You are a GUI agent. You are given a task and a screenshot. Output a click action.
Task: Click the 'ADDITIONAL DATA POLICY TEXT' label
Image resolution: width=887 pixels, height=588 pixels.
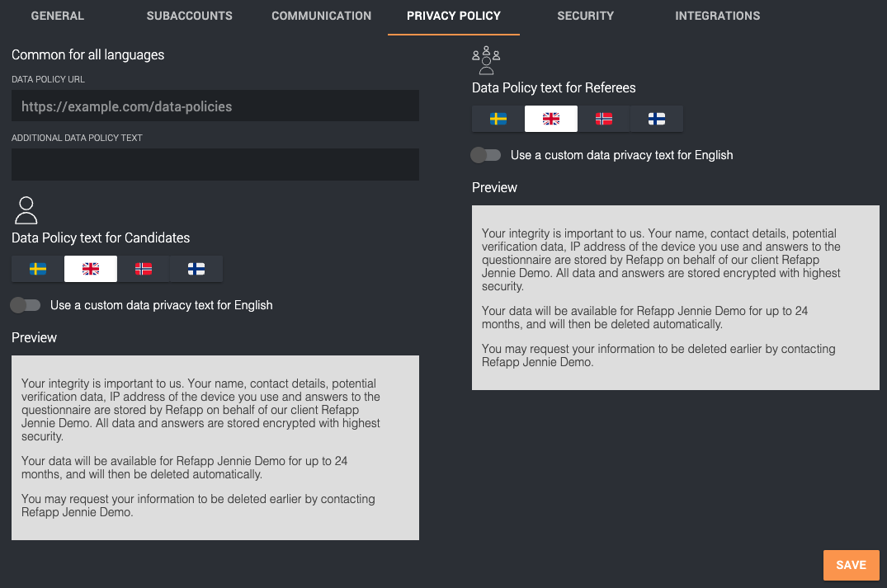click(x=77, y=138)
